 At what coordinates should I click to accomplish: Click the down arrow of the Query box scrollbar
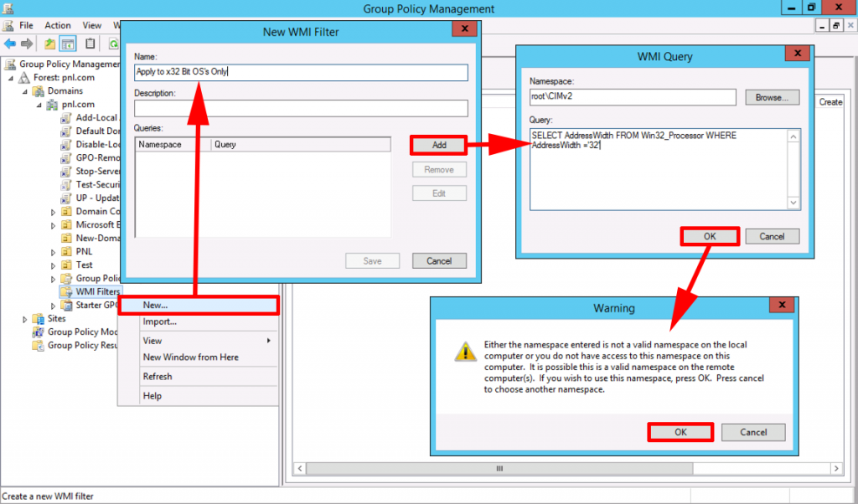(x=793, y=203)
